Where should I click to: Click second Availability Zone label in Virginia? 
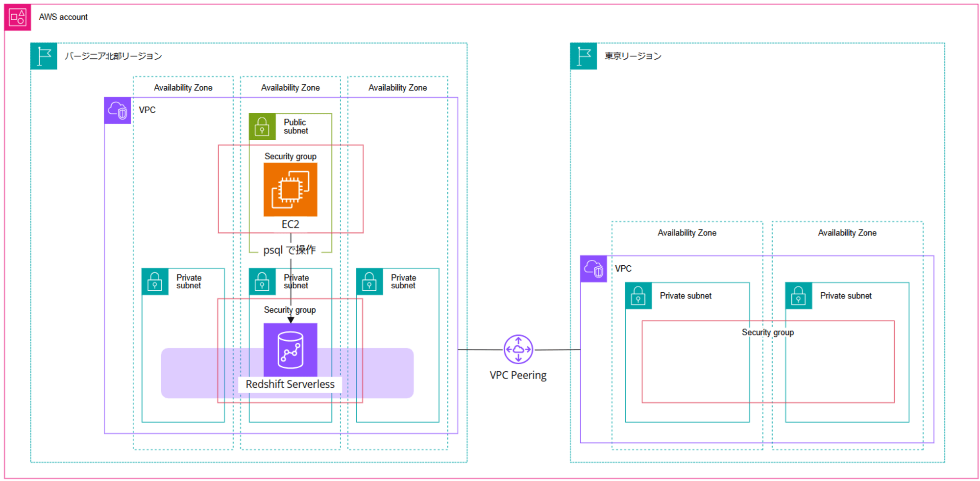pyautogui.click(x=291, y=88)
